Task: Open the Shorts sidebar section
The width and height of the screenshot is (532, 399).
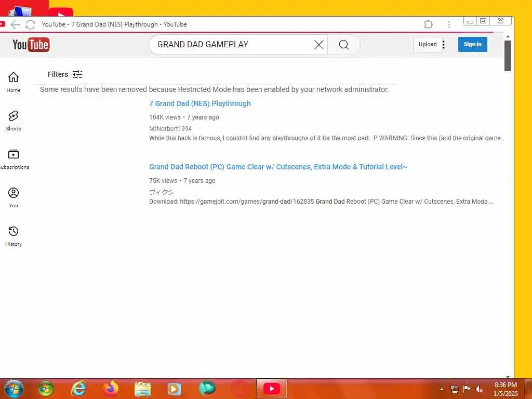Action: pos(13,121)
